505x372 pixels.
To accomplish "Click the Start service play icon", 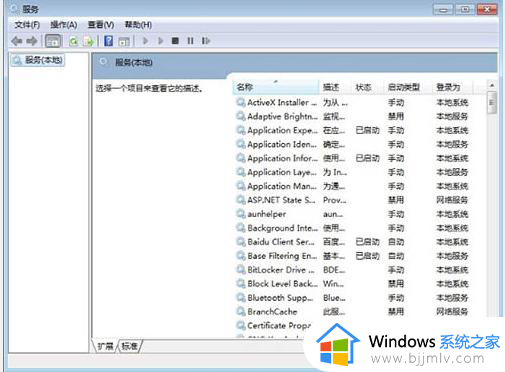I will coord(145,41).
